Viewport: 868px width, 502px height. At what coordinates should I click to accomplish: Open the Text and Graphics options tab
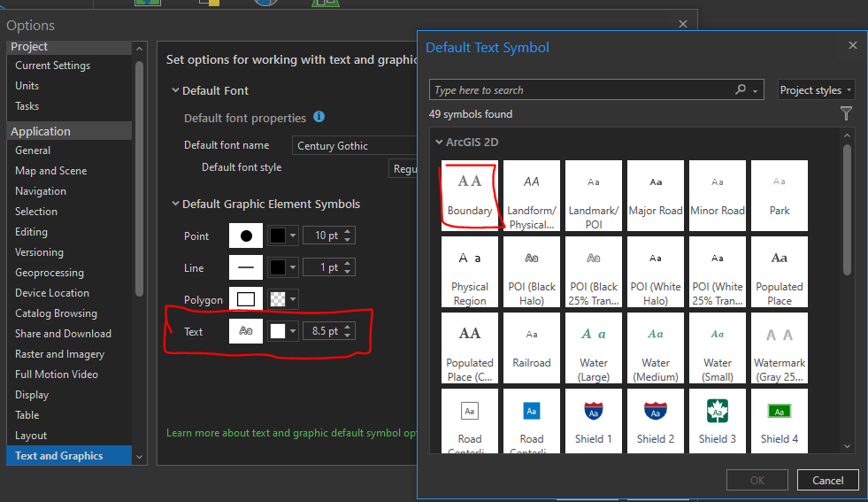pyautogui.click(x=59, y=456)
